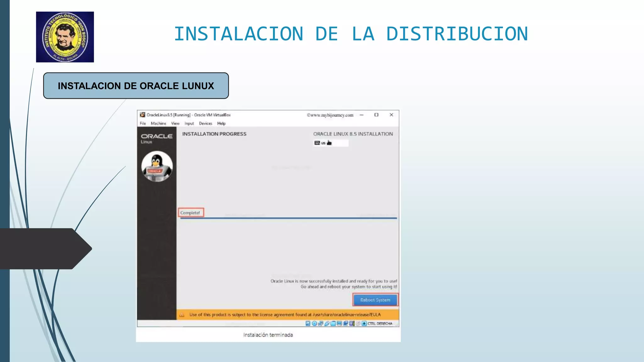Open the View menu
The height and width of the screenshot is (362, 644).
coord(175,123)
